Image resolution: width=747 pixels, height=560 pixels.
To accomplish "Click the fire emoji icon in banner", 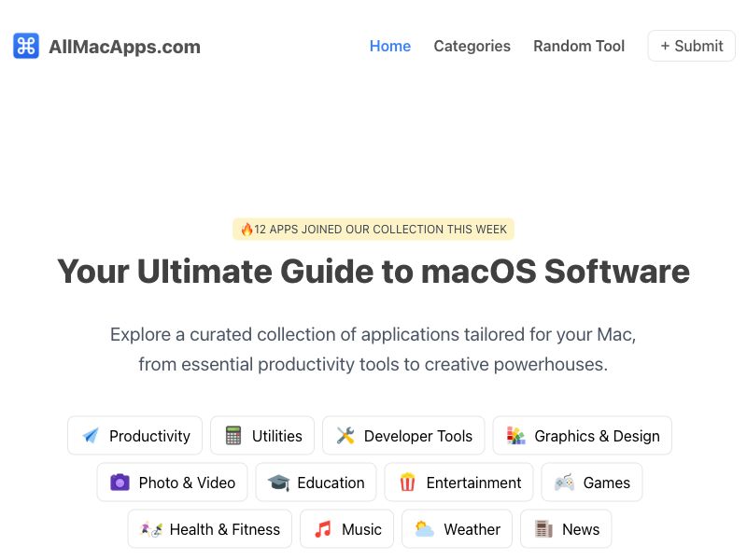I will click(x=247, y=229).
